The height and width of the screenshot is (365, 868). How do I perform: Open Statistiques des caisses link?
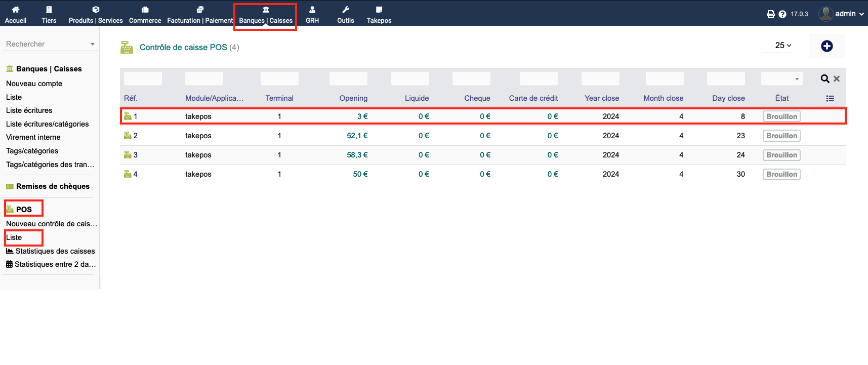point(55,251)
